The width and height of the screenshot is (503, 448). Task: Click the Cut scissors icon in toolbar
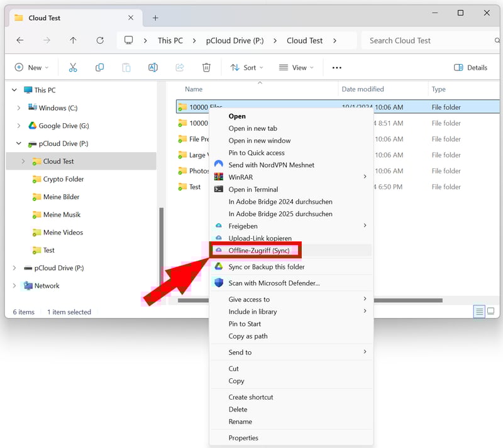click(73, 67)
